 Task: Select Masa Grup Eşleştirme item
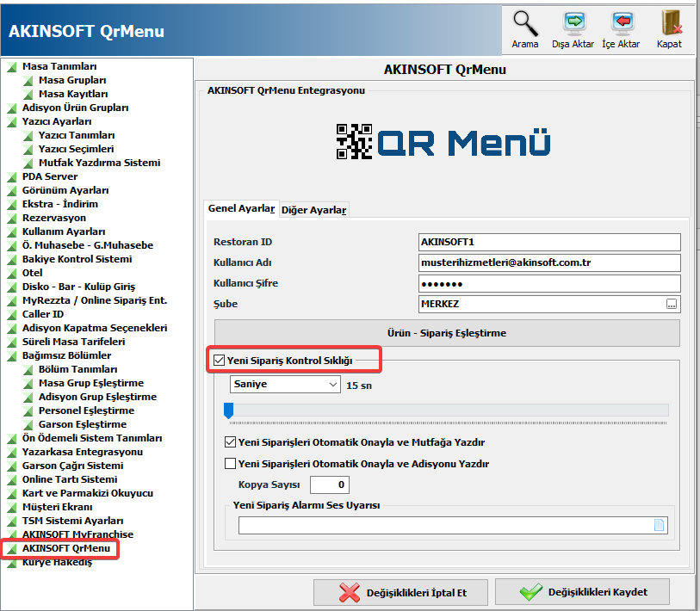pyautogui.click(x=91, y=384)
